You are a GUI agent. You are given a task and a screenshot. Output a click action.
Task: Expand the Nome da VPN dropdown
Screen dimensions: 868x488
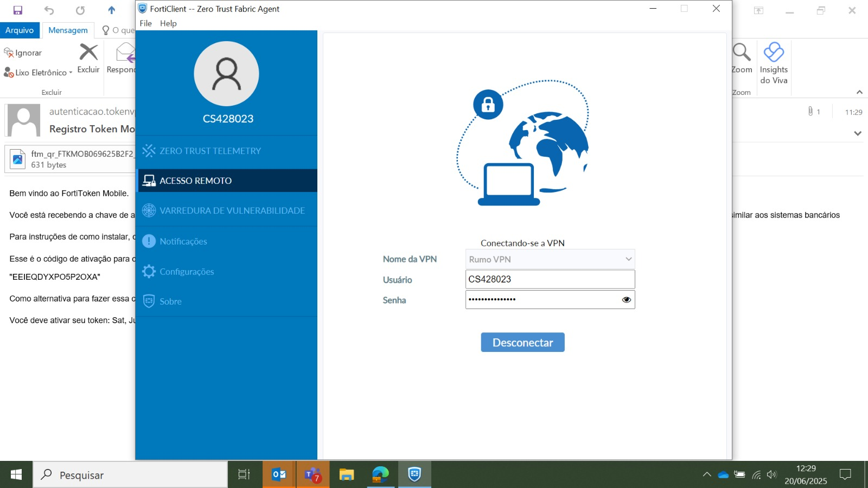[550, 259]
